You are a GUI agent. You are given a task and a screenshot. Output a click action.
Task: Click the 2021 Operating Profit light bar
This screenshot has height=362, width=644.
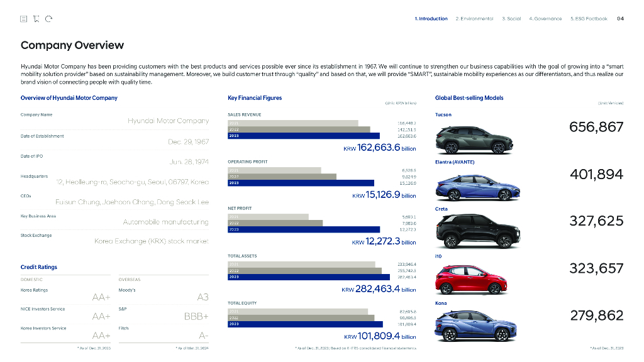274,170
